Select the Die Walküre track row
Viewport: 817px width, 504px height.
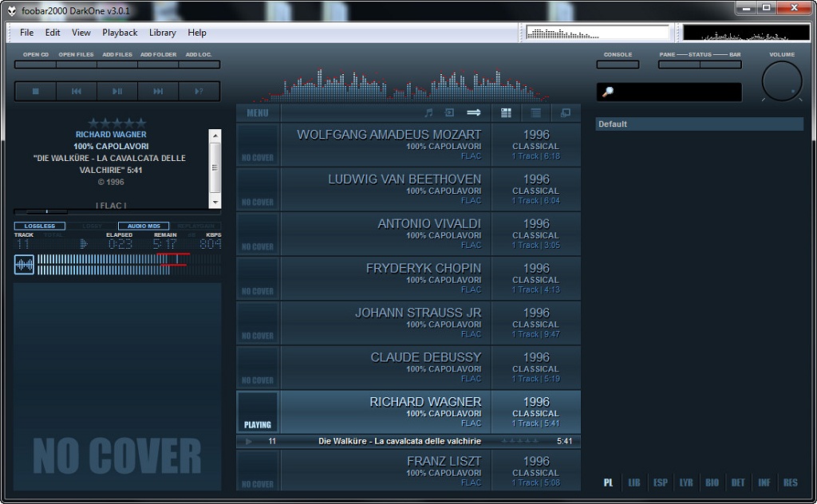pyautogui.click(x=408, y=441)
